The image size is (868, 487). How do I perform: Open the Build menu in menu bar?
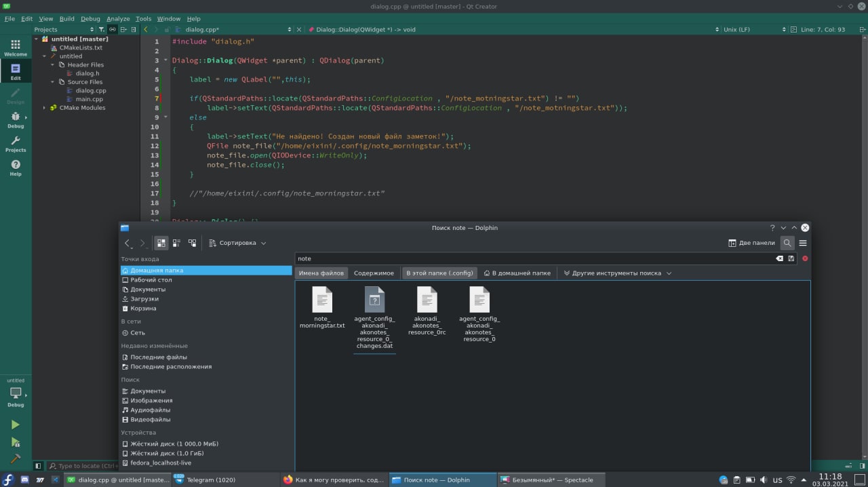66,19
